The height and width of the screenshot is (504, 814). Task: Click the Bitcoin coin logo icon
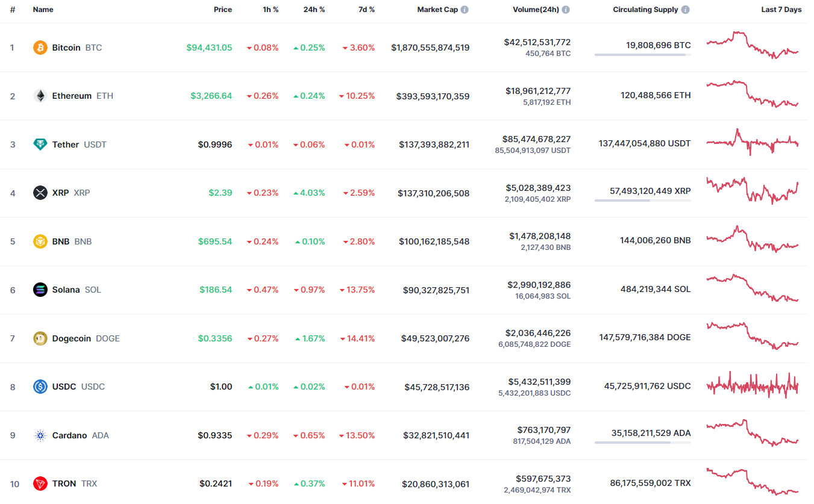pos(40,48)
